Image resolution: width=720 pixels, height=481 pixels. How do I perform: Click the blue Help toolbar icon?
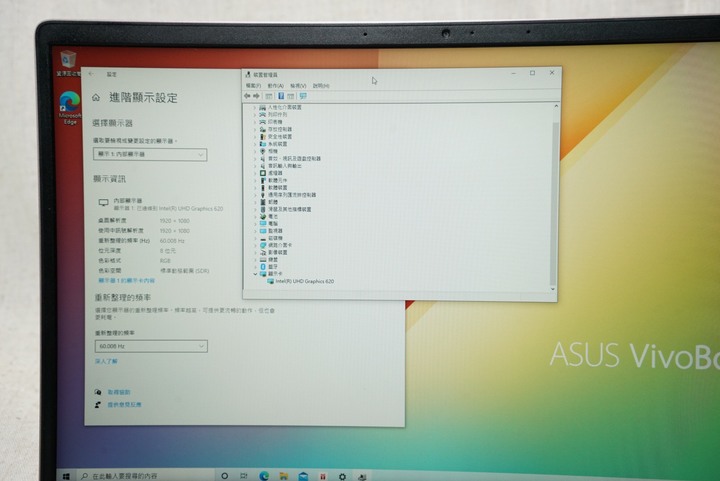[x=281, y=96]
